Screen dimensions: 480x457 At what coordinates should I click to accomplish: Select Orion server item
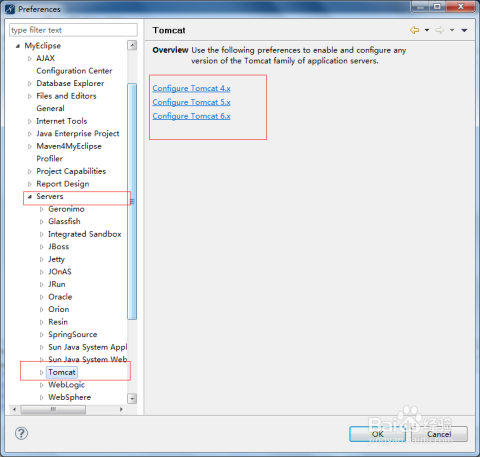pyautogui.click(x=59, y=309)
